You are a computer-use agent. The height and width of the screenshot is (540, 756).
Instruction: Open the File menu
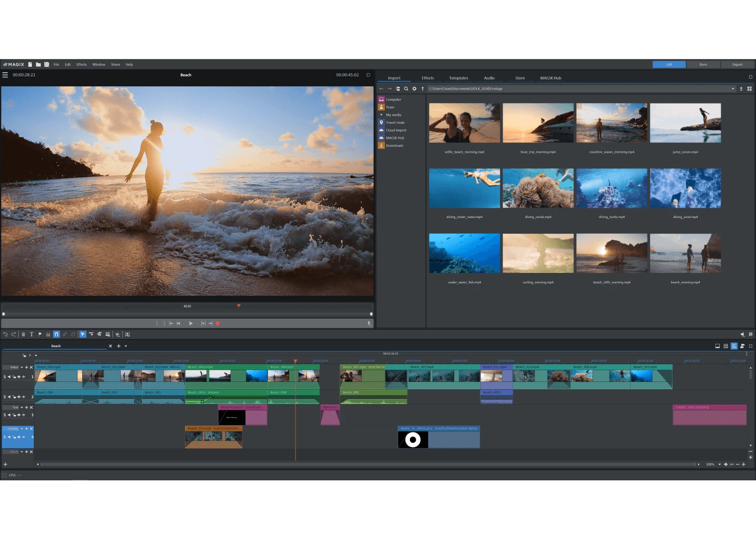(56, 65)
